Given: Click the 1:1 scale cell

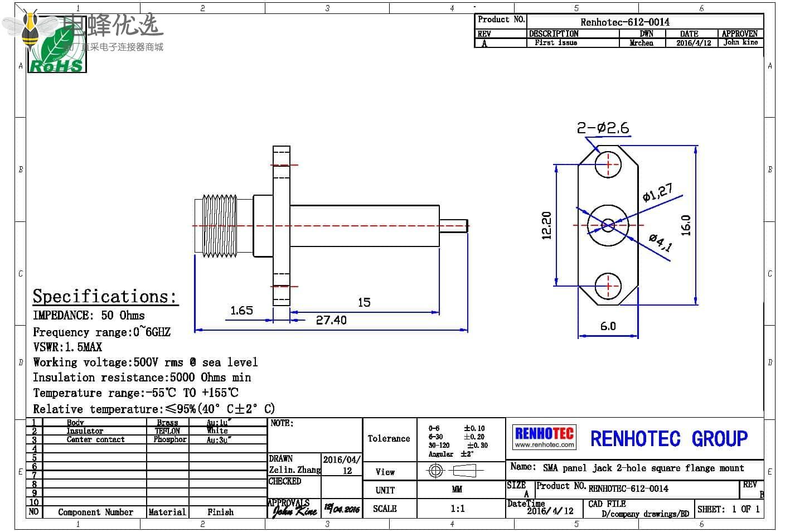Looking at the screenshot, I should click(x=457, y=509).
